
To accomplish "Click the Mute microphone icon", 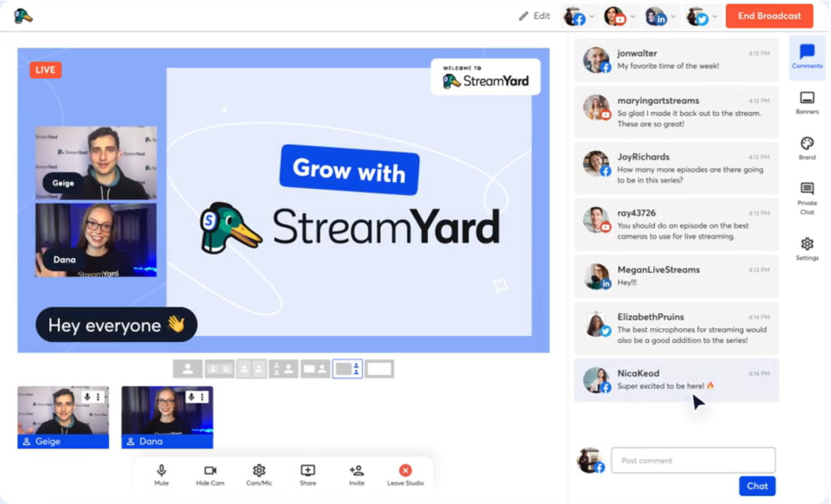I will coord(161,470).
